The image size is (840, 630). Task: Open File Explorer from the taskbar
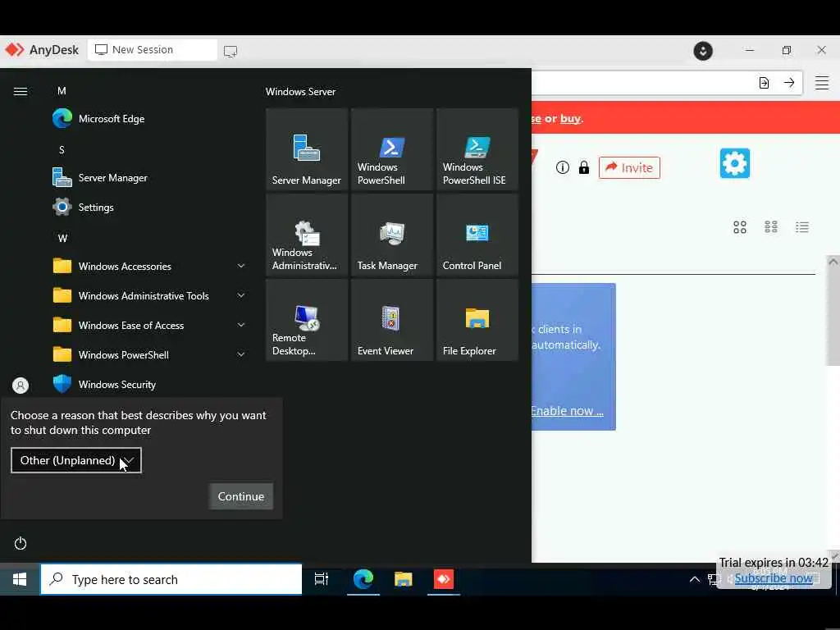click(404, 579)
